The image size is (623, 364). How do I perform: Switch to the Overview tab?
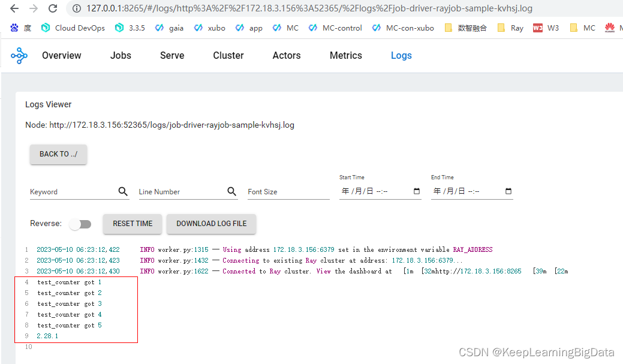(x=61, y=55)
